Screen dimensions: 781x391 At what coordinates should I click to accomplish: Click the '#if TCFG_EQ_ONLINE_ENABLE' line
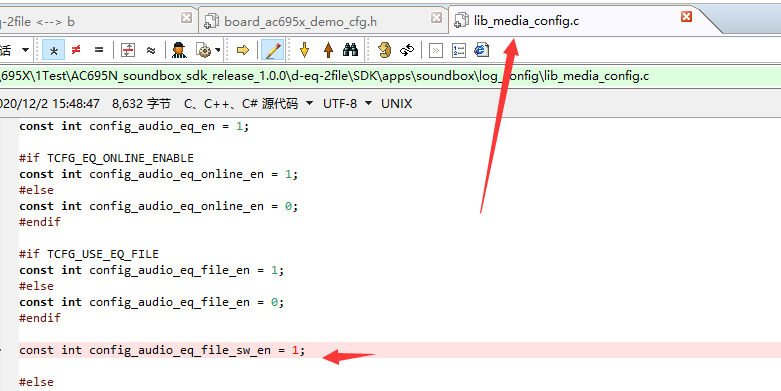coord(106,158)
